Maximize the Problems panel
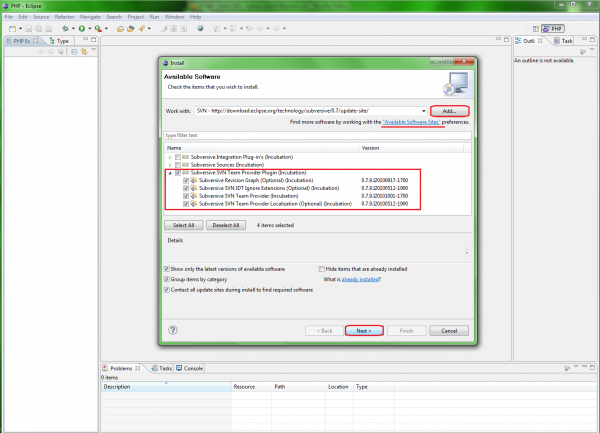 click(x=592, y=367)
